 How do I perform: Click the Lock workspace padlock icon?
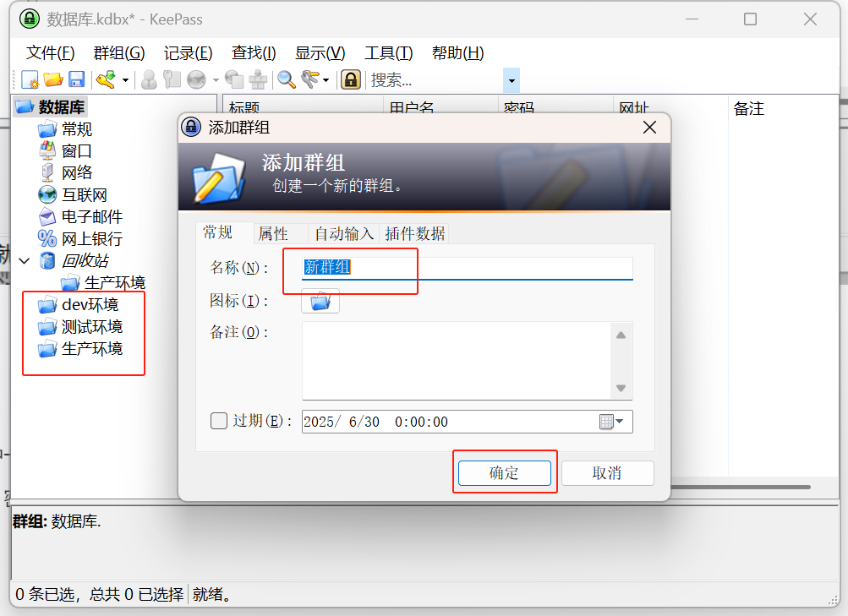[351, 80]
